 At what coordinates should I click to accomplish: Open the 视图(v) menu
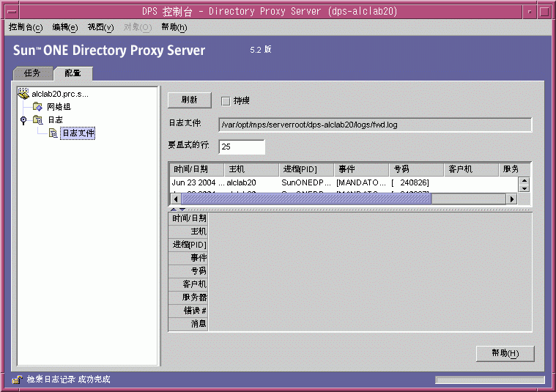(100, 27)
